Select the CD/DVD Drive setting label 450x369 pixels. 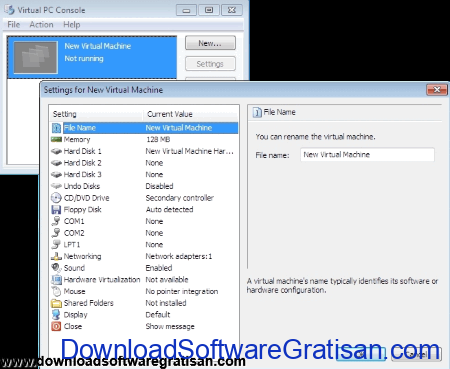pyautogui.click(x=86, y=198)
